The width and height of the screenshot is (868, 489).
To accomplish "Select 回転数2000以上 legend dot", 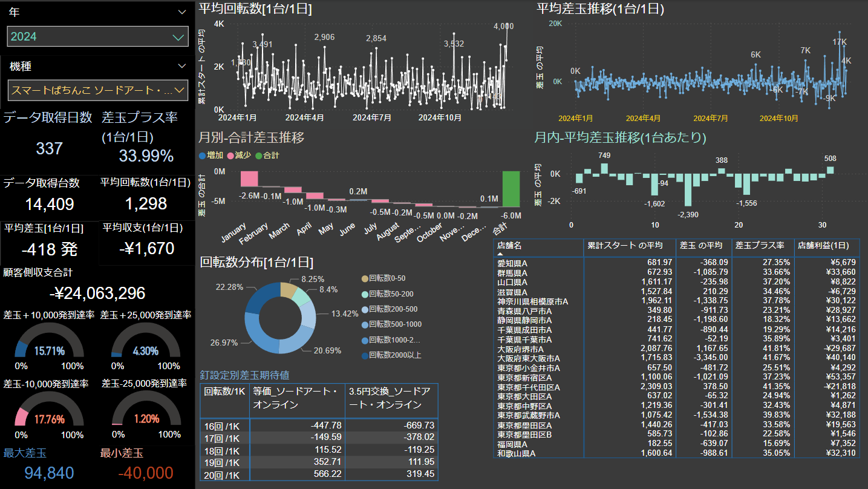I will point(364,355).
